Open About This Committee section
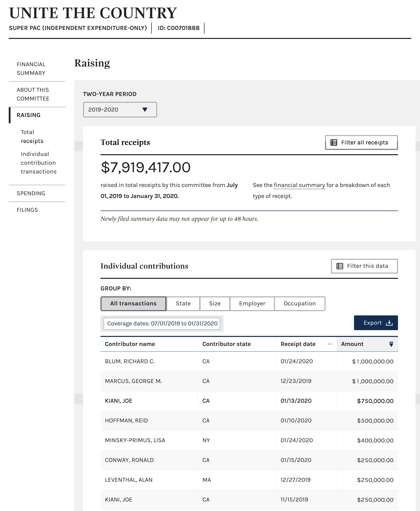Viewport: 420px width, 511px height. pyautogui.click(x=33, y=94)
